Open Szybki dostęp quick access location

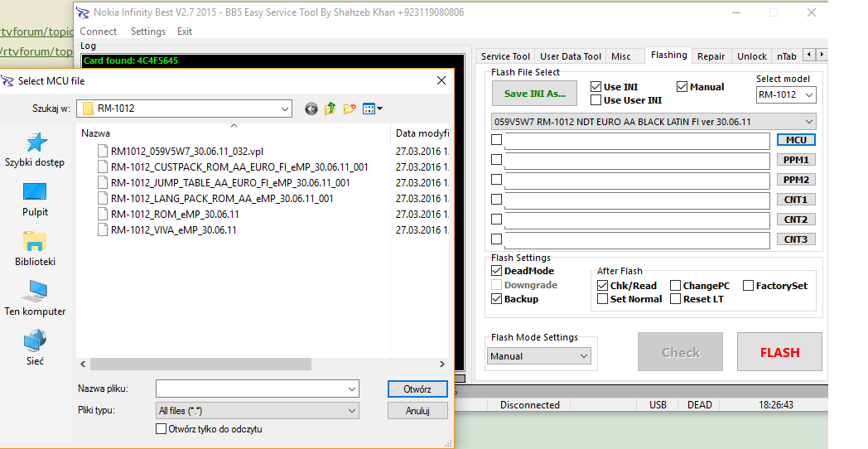[35, 150]
